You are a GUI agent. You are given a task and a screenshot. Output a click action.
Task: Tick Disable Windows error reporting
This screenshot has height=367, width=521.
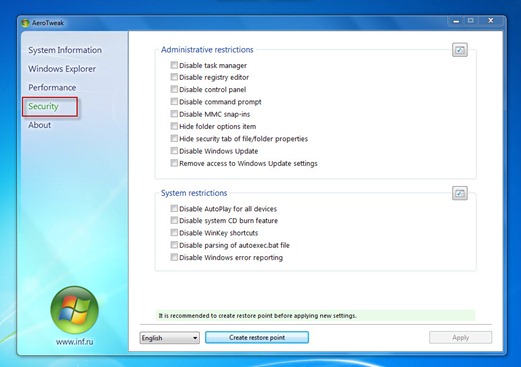click(x=174, y=257)
